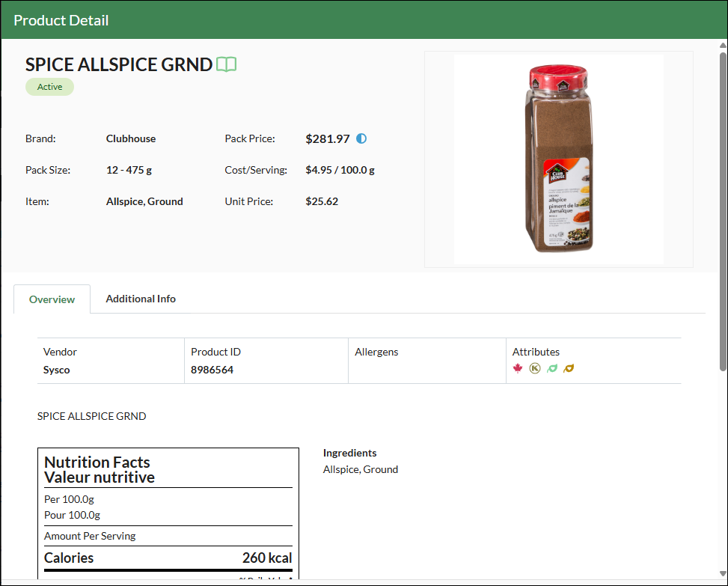This screenshot has width=728, height=586.
Task: Click the pack price $281.97
Action: pos(327,139)
